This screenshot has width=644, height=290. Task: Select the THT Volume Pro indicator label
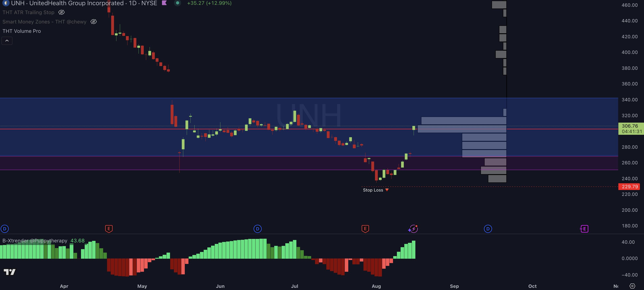22,31
